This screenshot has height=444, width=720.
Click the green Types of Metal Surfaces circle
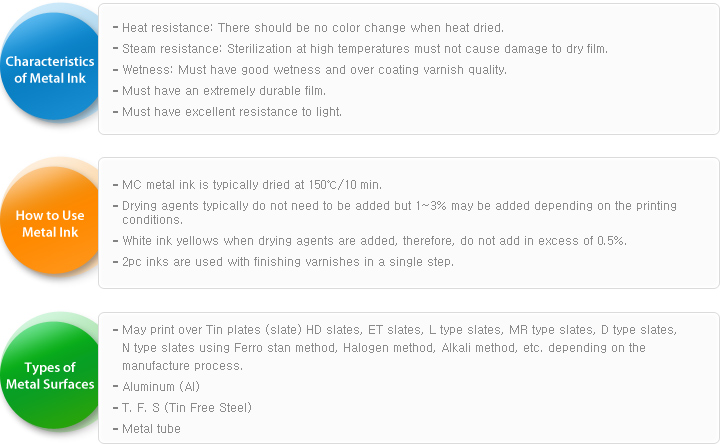[x=50, y=376]
